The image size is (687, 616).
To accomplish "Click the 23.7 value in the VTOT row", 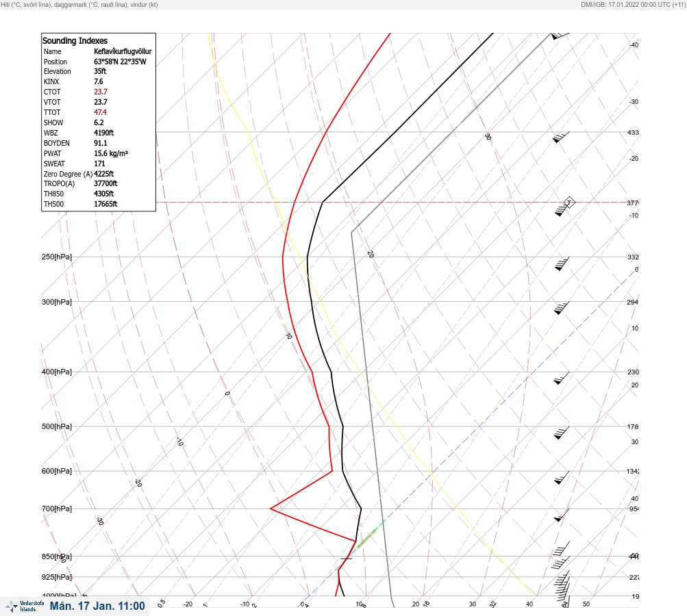I will (x=101, y=102).
